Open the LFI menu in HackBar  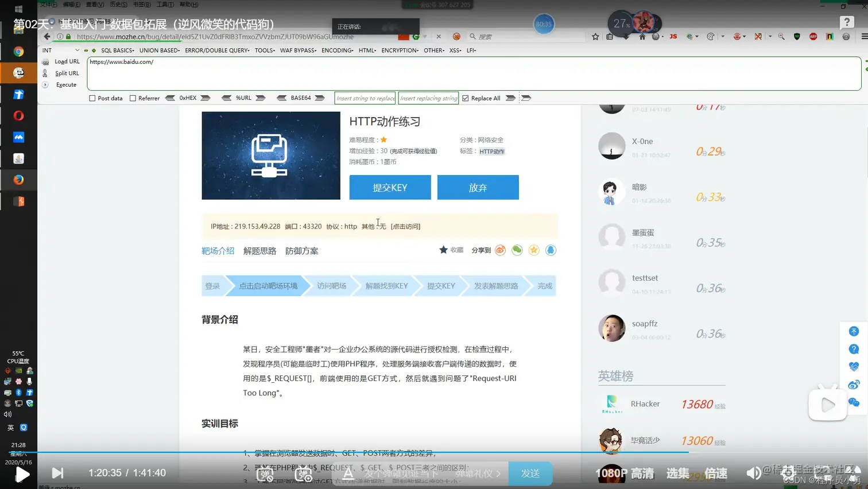pos(471,51)
